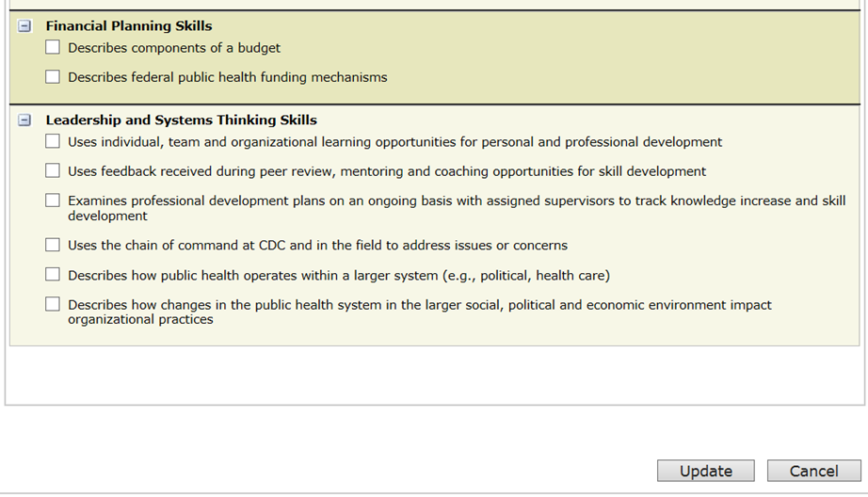The image size is (868, 497).
Task: Check public health within larger system box
Action: [53, 275]
